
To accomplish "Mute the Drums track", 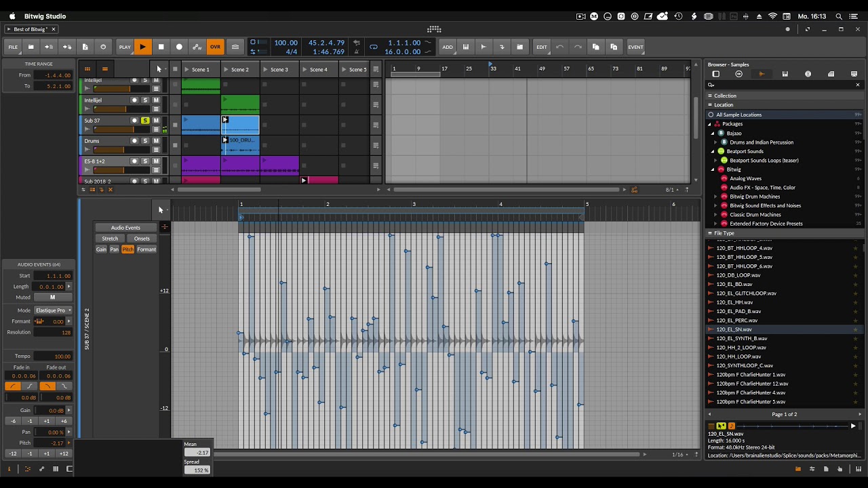I will (x=156, y=141).
